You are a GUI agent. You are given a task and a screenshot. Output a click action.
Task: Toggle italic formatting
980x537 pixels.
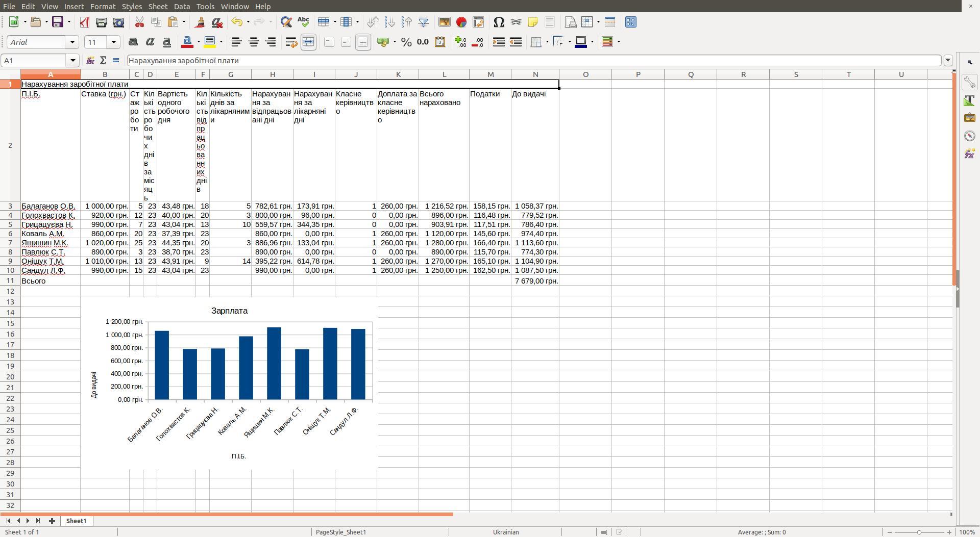(150, 42)
